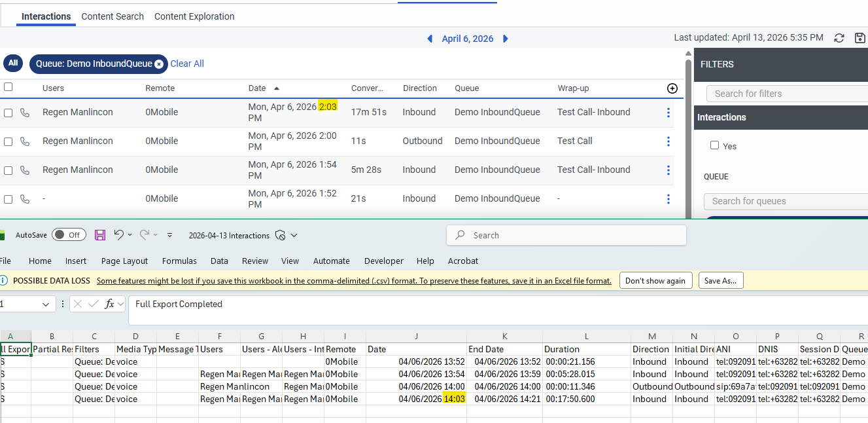Switch to the Content Search tab

coord(113,16)
